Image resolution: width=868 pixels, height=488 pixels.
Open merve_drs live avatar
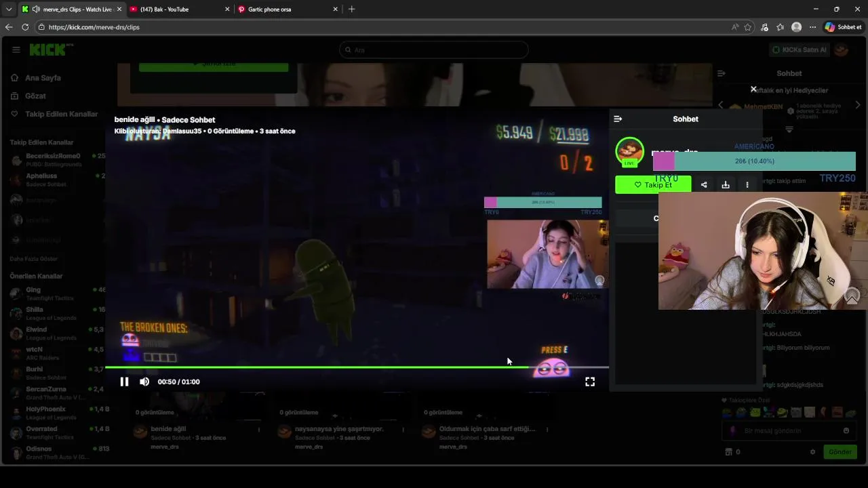pyautogui.click(x=629, y=152)
